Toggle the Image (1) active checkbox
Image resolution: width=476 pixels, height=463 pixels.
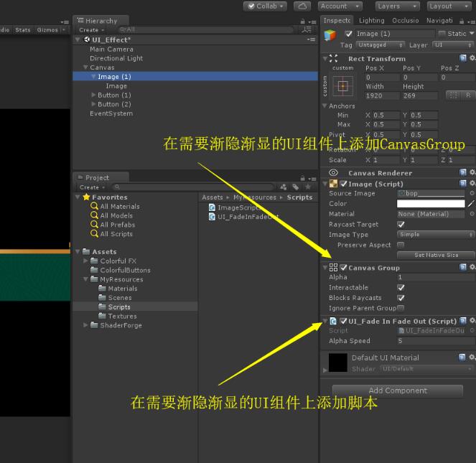[x=348, y=34]
